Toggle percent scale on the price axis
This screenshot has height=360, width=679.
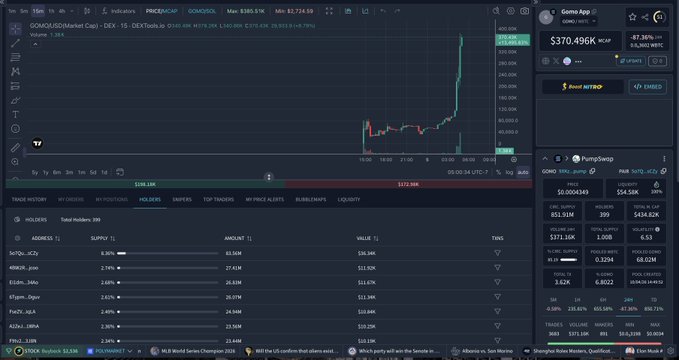[x=498, y=172]
